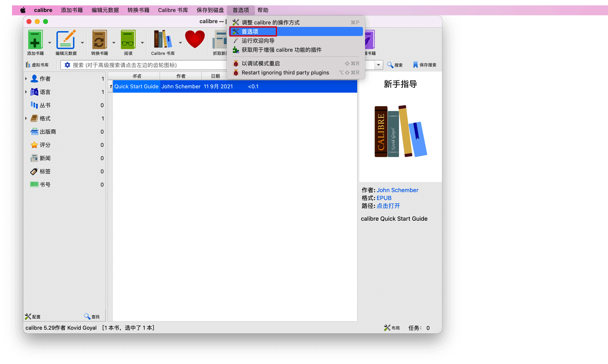Open the Convert books dropdown arrow
608x364 pixels.
(114, 42)
